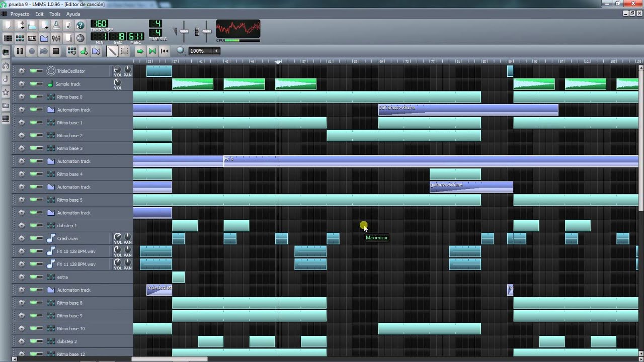
Task: Click the 160 tempo/BPM display
Action: (x=100, y=24)
